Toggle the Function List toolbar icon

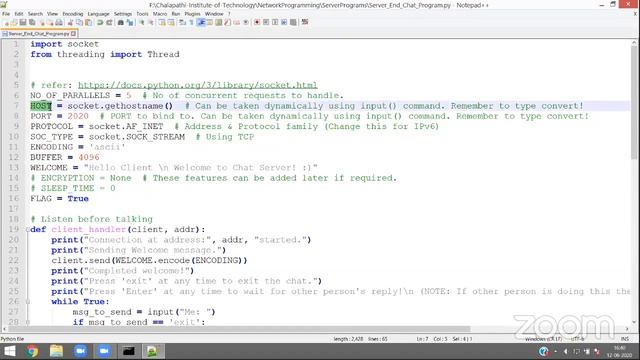(227, 22)
